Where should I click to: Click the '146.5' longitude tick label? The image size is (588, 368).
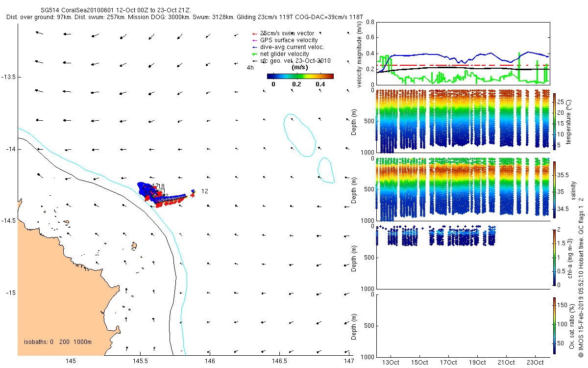279,362
